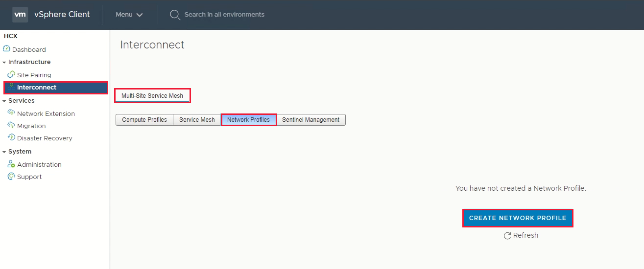The height and width of the screenshot is (269, 644).
Task: Click the Disaster Recovery icon
Action: (x=11, y=137)
